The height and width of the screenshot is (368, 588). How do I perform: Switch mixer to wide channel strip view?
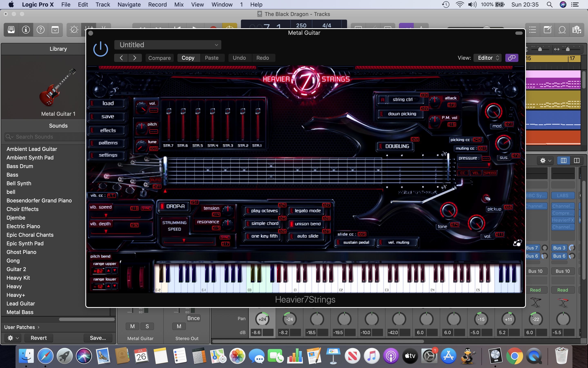pos(577,161)
